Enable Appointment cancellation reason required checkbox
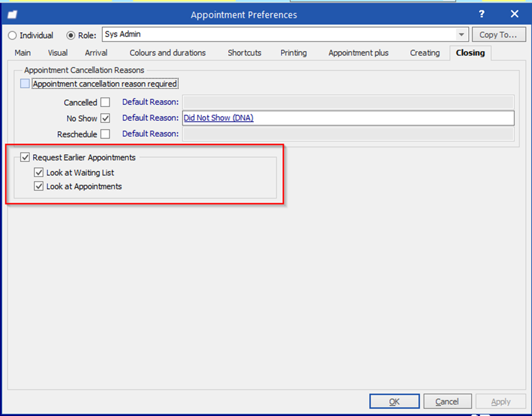 point(25,83)
